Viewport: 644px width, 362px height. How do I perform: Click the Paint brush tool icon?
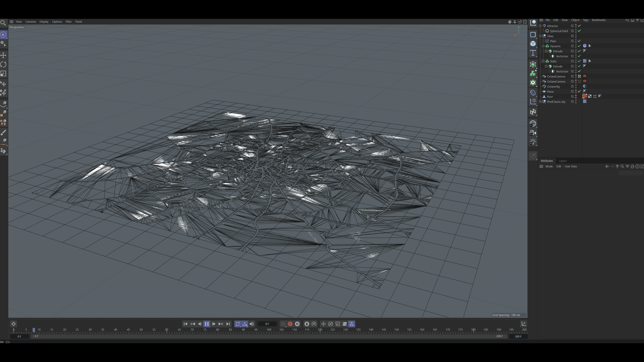[x=3, y=133]
